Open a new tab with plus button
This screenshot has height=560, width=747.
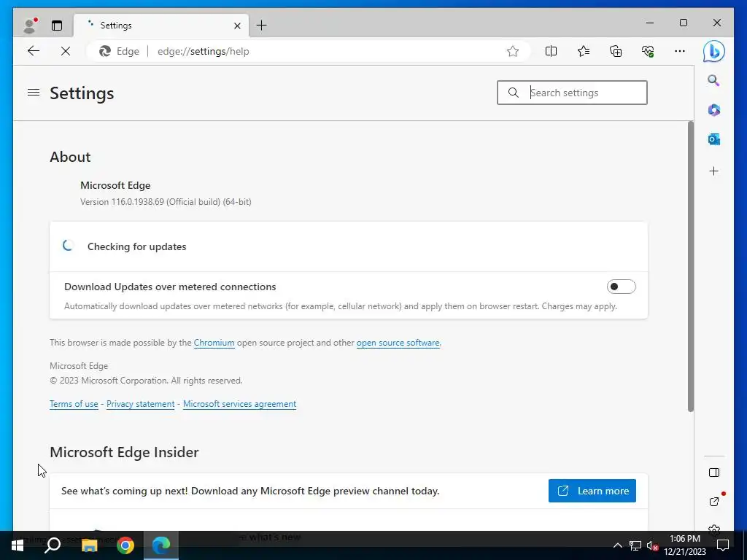coord(262,26)
